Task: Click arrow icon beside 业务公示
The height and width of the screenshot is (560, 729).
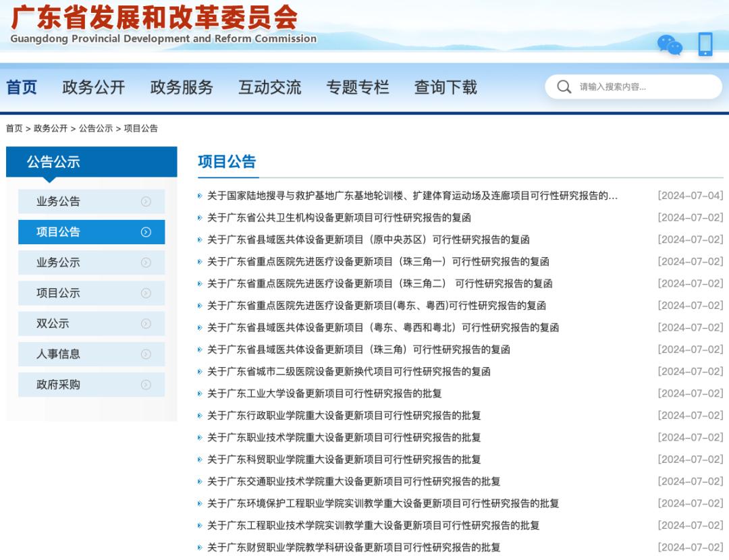Action: [146, 262]
